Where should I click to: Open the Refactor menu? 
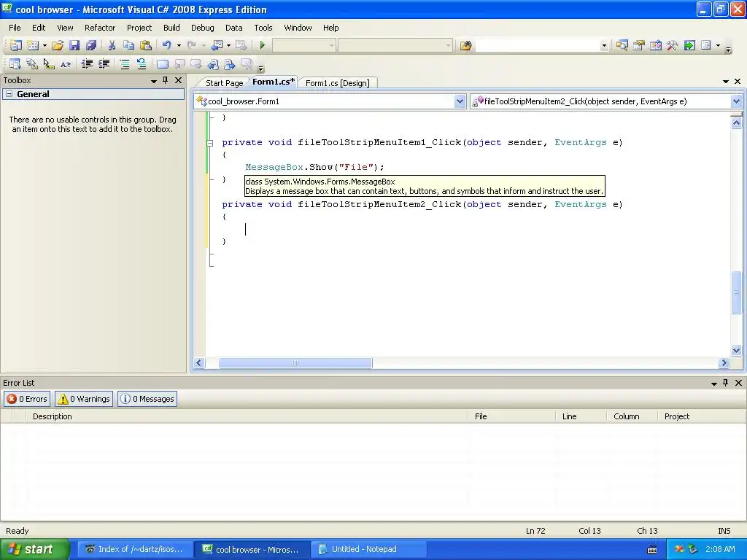click(x=100, y=28)
